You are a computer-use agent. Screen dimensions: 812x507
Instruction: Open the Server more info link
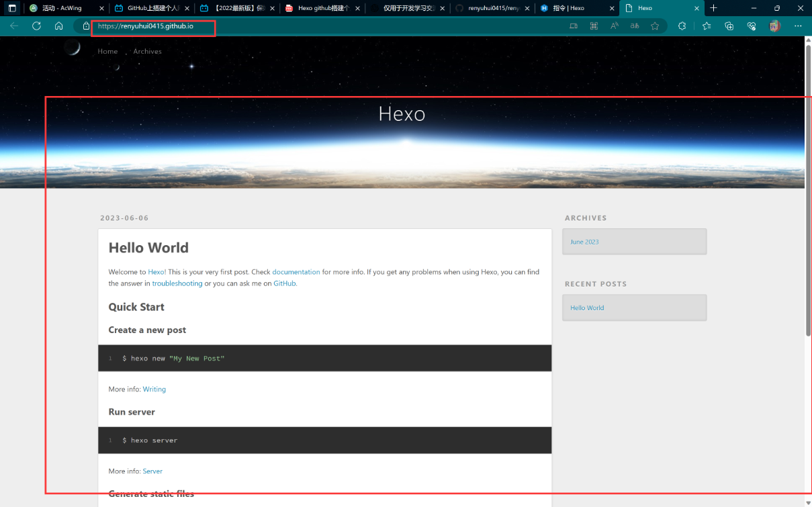152,471
